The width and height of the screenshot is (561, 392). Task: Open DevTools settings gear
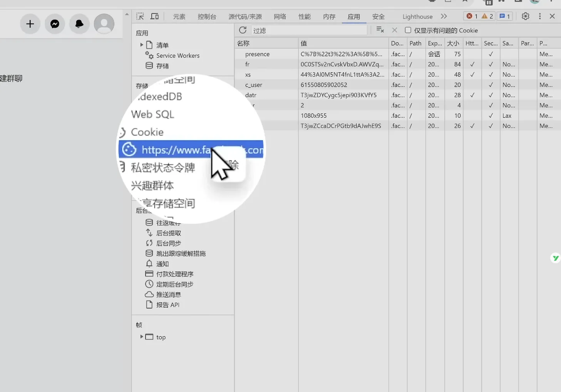tap(525, 16)
